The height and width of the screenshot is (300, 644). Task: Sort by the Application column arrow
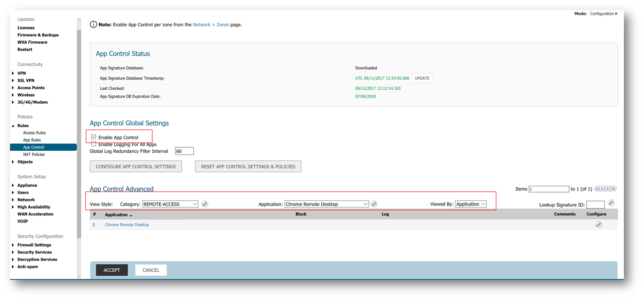click(131, 215)
